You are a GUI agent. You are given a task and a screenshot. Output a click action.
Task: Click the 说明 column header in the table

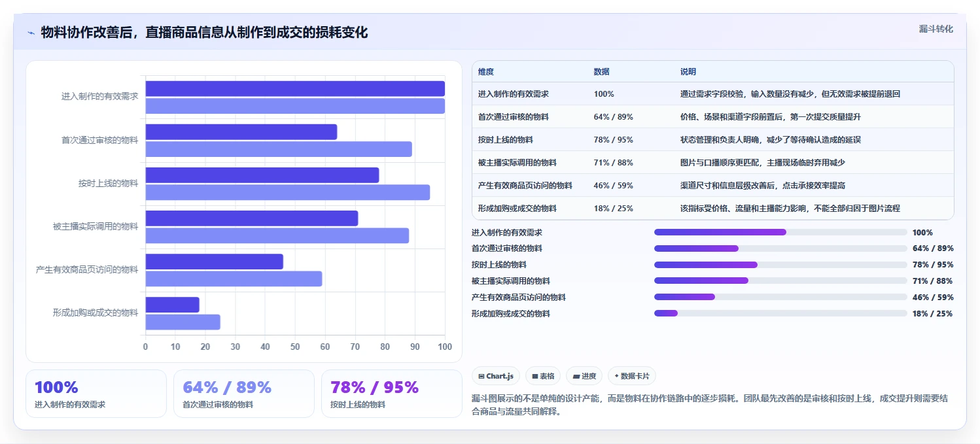click(688, 72)
